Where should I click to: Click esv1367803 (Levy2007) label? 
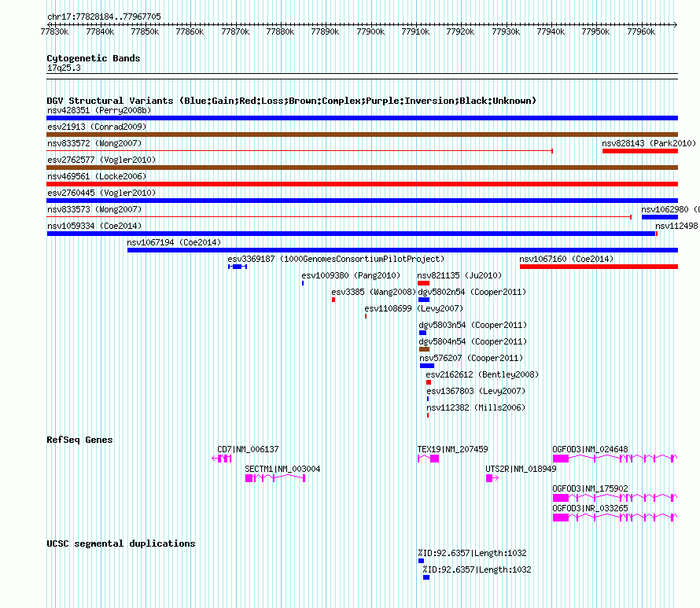[476, 391]
